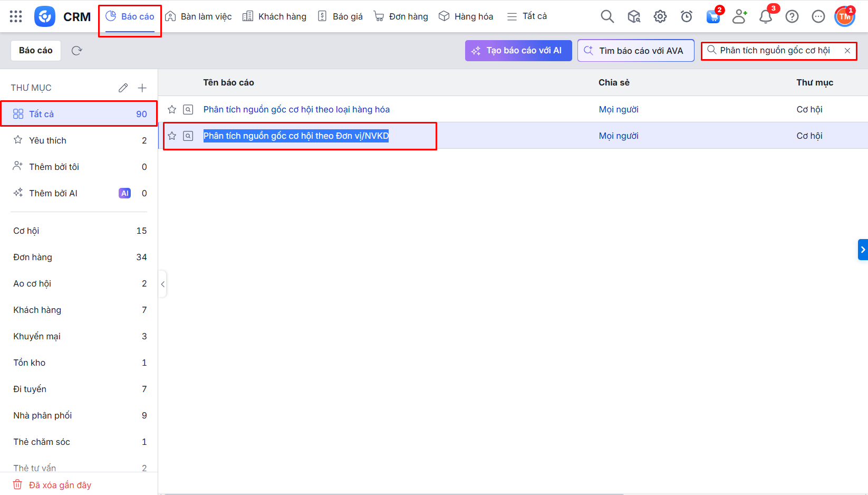Image resolution: width=868 pixels, height=495 pixels.
Task: Click in the report search input field
Action: click(775, 51)
